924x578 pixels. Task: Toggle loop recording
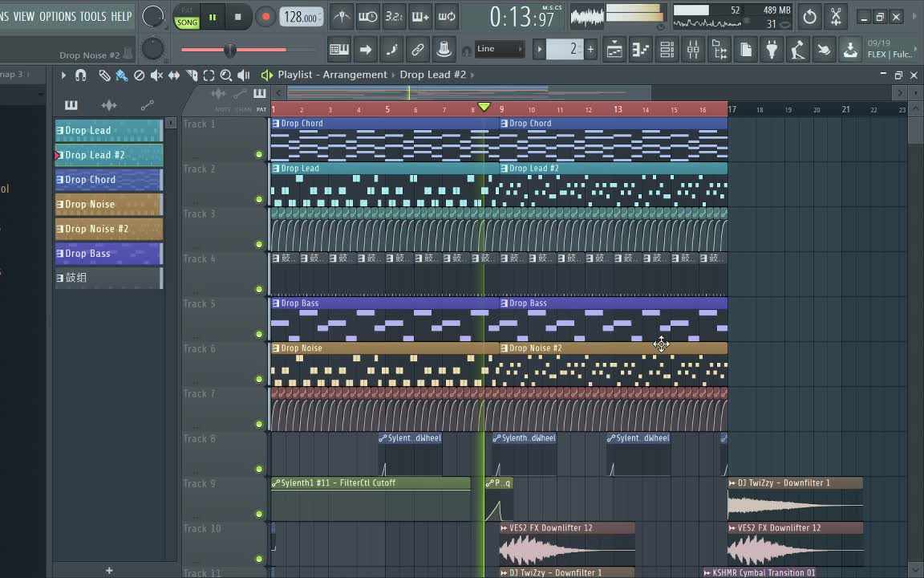447,17
